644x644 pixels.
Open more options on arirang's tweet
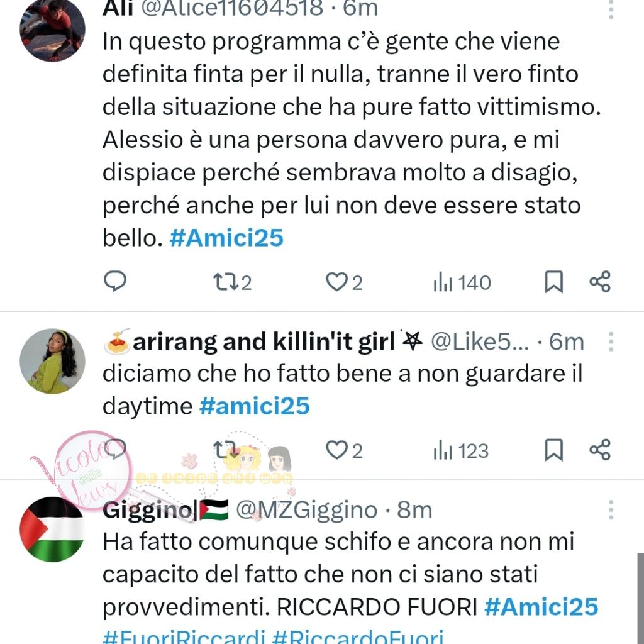pyautogui.click(x=611, y=341)
